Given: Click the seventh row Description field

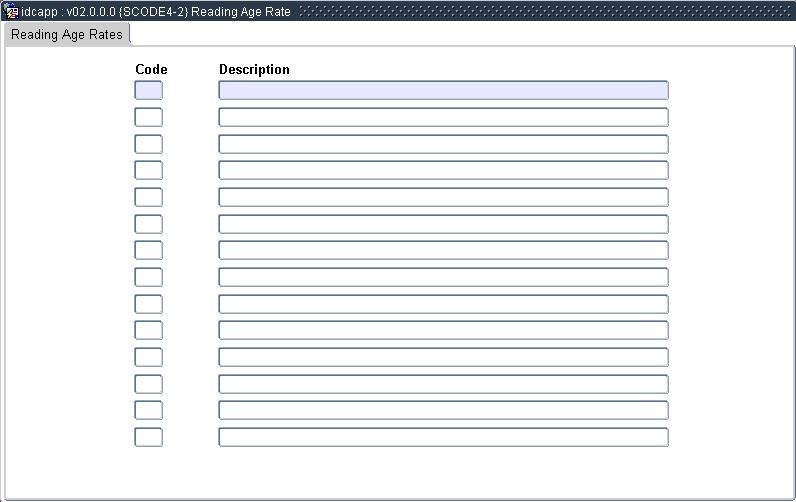Looking at the screenshot, I should coord(443,250).
